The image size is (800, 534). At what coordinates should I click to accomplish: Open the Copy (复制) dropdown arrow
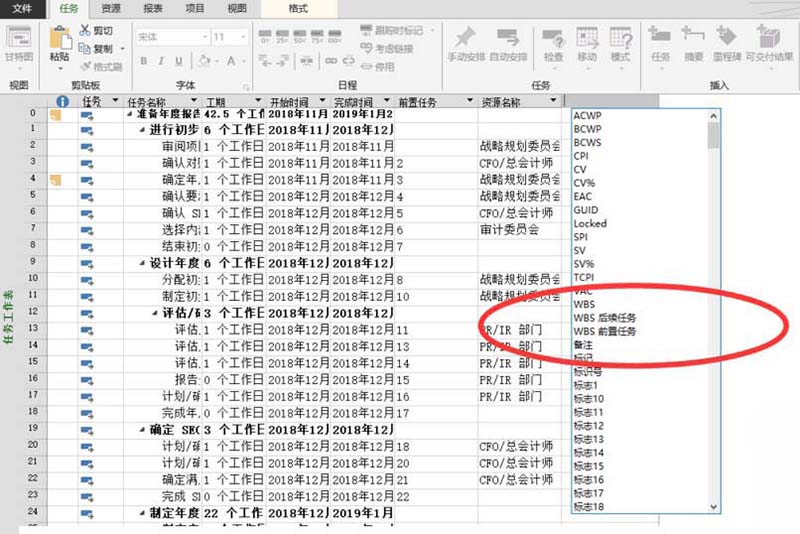[122, 49]
